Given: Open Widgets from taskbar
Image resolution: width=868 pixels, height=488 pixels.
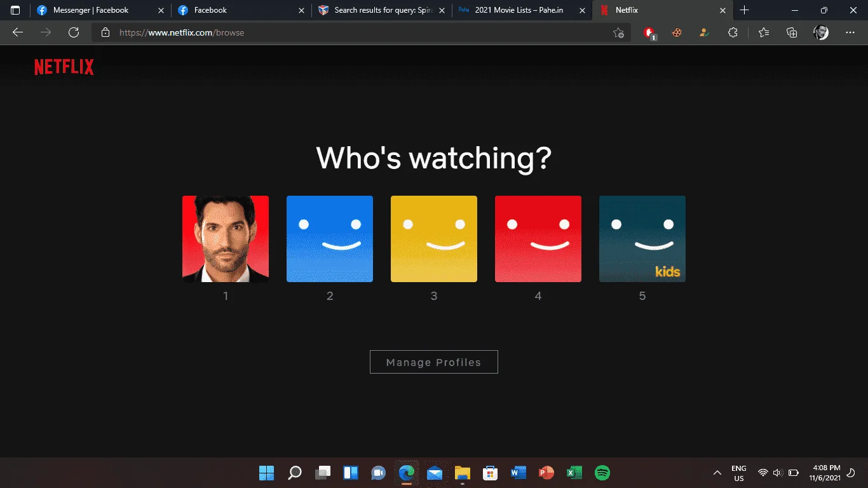Looking at the screenshot, I should coord(351,473).
